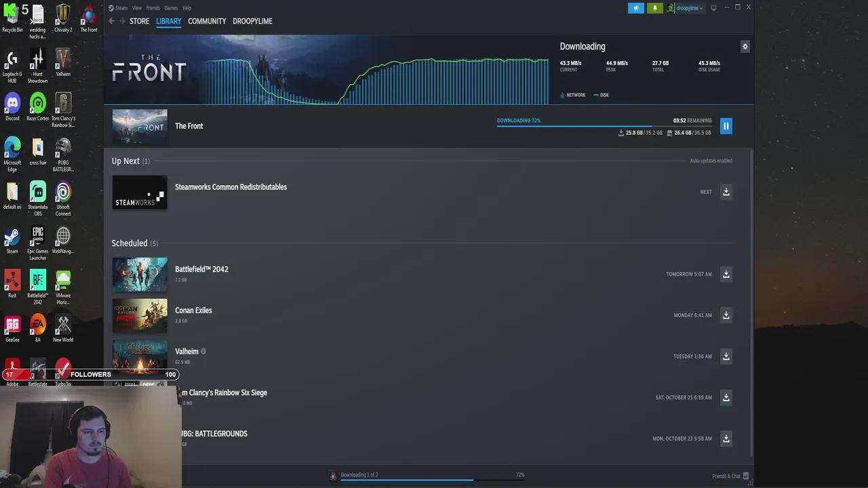Open the DROOPYLIME profile tab

pos(252,21)
